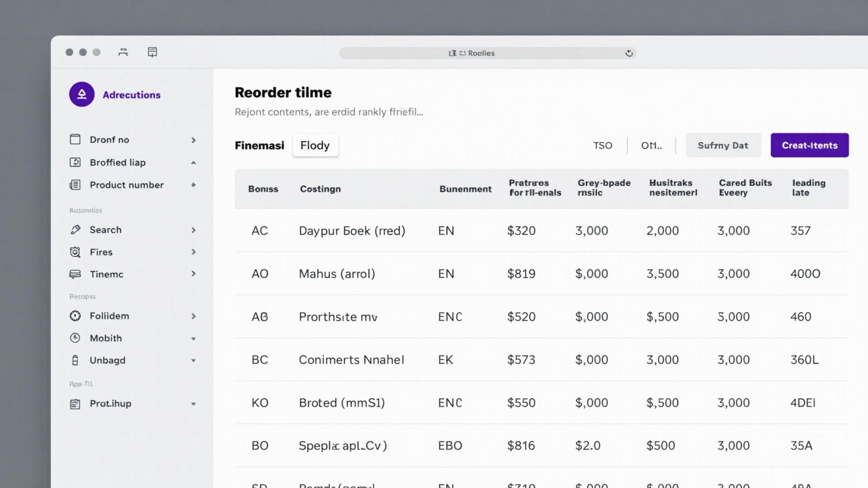The height and width of the screenshot is (488, 868).
Task: Expand the Dronf no chevron
Action: (193, 140)
